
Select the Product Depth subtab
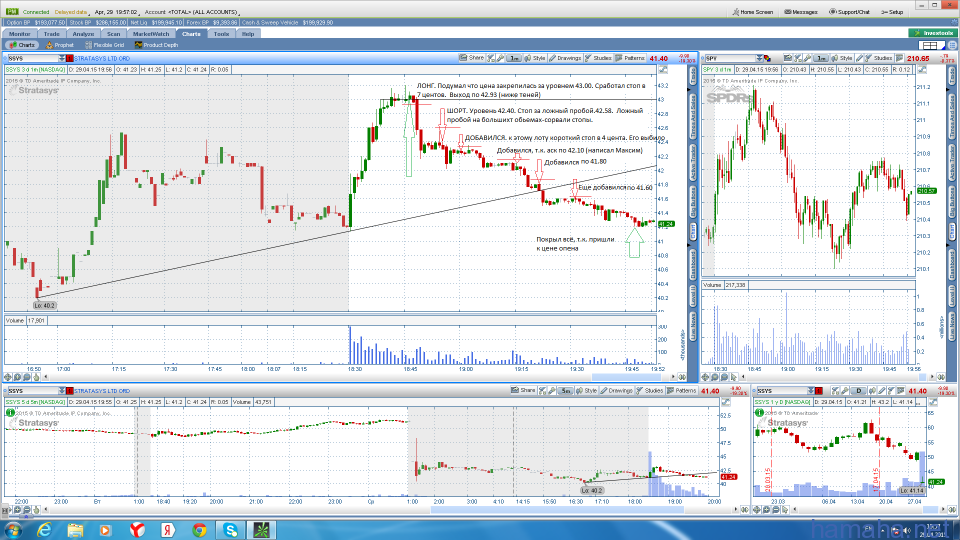click(157, 45)
